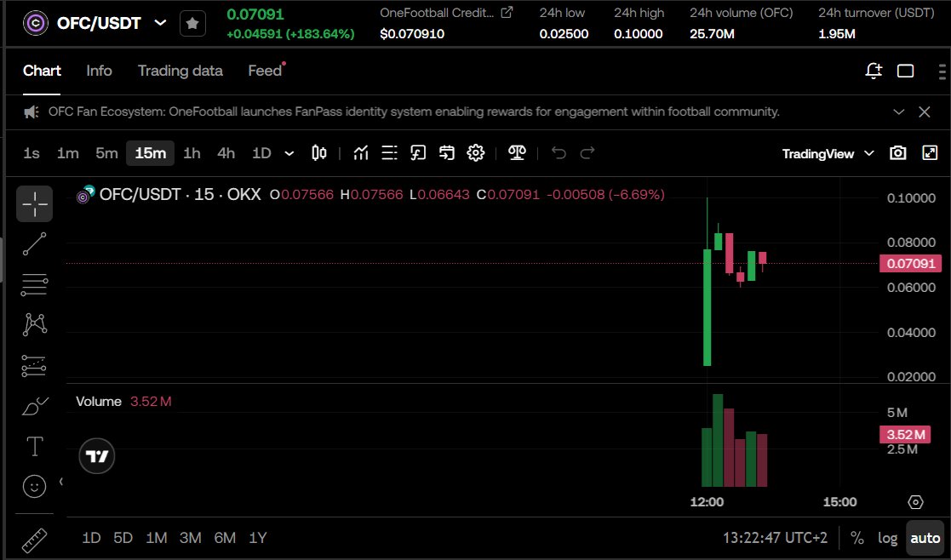The width and height of the screenshot is (951, 560).
Task: Switch to the Trading data tab
Action: pyautogui.click(x=180, y=71)
